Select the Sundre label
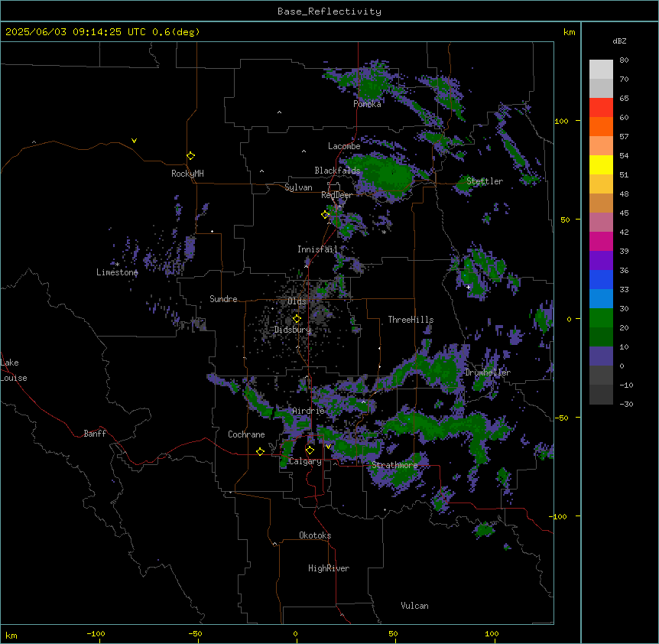This screenshot has height=644, width=659. click(x=223, y=299)
